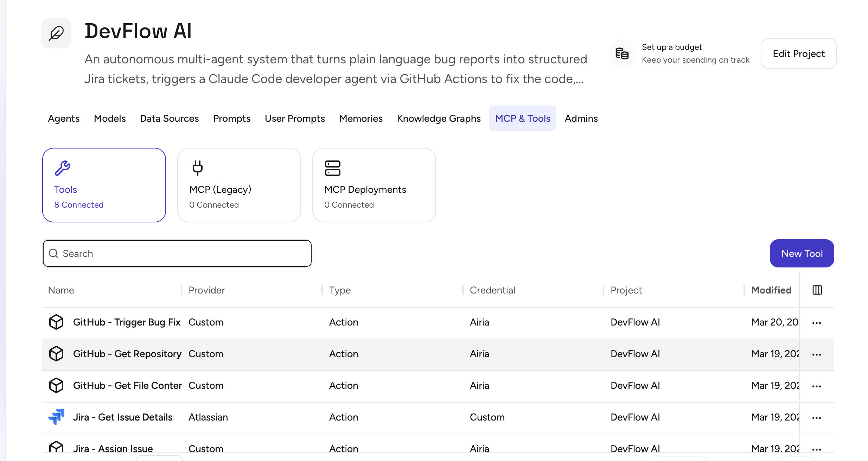
Task: Open options menu for GitHub - Get Repository
Action: pyautogui.click(x=816, y=354)
